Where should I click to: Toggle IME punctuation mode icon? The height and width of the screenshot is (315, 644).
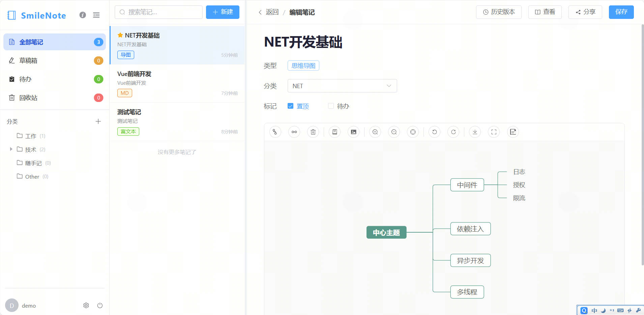click(612, 310)
